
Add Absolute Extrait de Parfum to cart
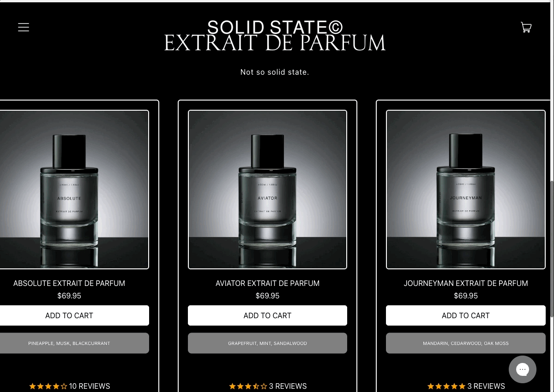pos(69,315)
